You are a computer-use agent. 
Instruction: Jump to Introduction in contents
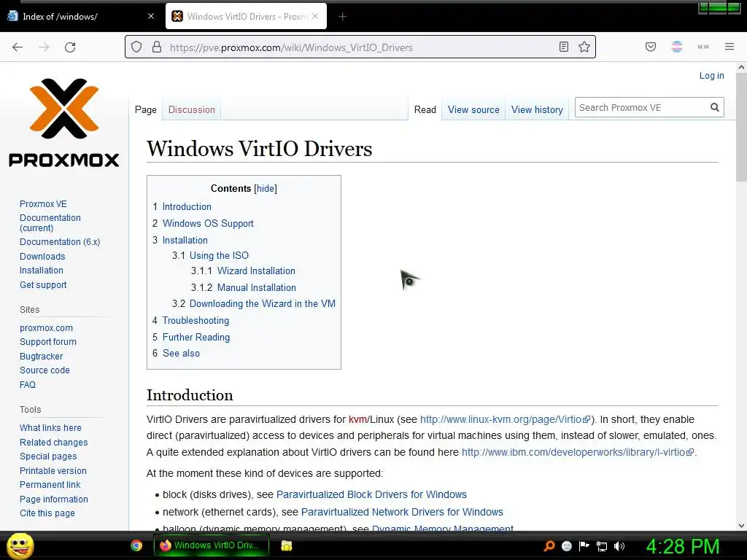tap(187, 206)
